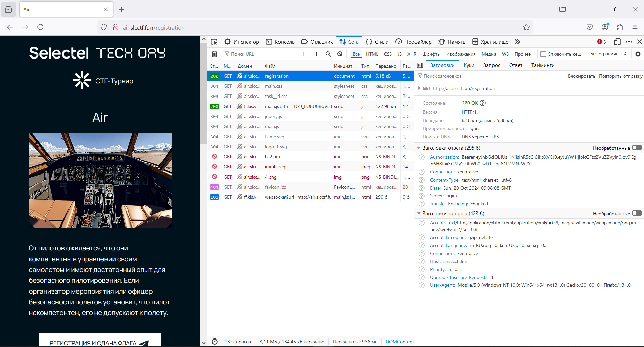The image size is (644, 347).
Task: Click the airplane cockpit image
Action: (x=100, y=180)
